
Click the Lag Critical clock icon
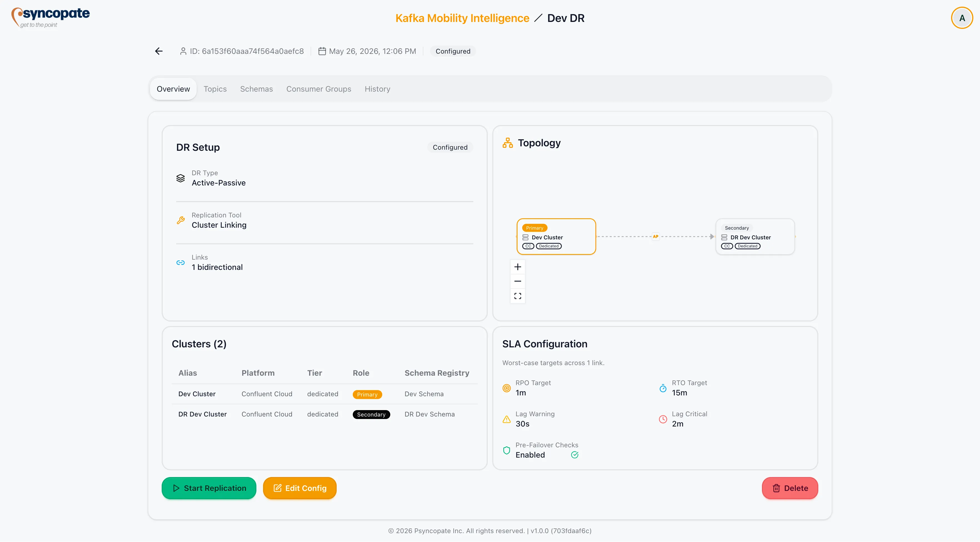[x=663, y=420]
